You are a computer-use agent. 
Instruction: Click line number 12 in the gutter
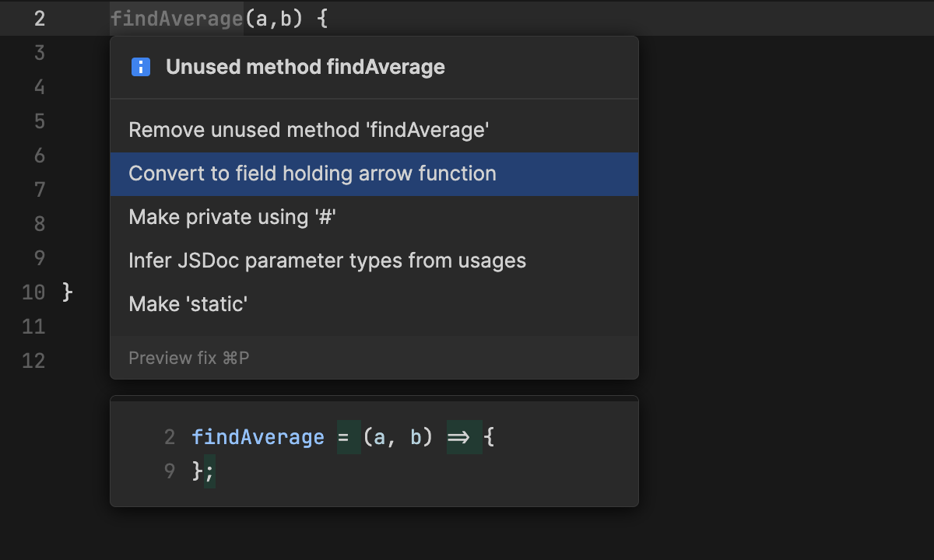33,361
